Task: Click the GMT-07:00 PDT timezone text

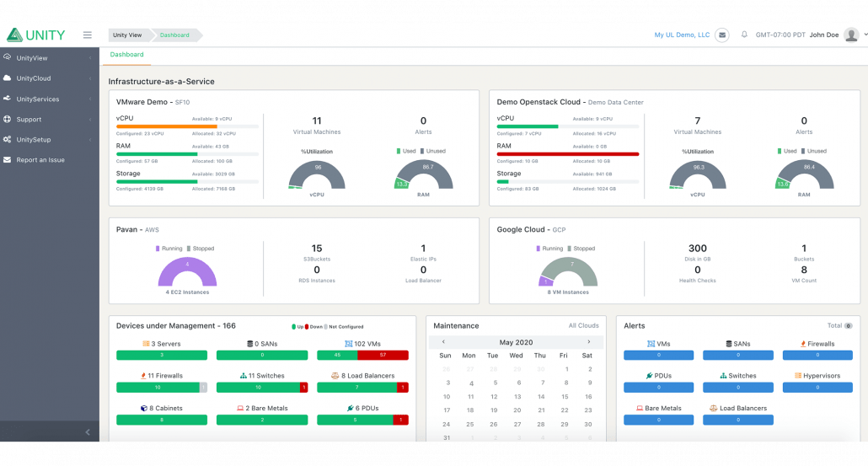Action: tap(780, 35)
